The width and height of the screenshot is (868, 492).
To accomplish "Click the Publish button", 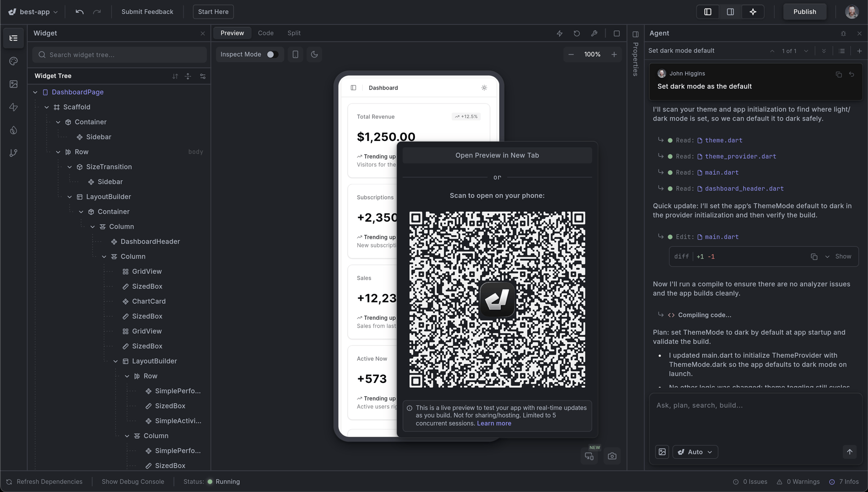I will (x=804, y=11).
